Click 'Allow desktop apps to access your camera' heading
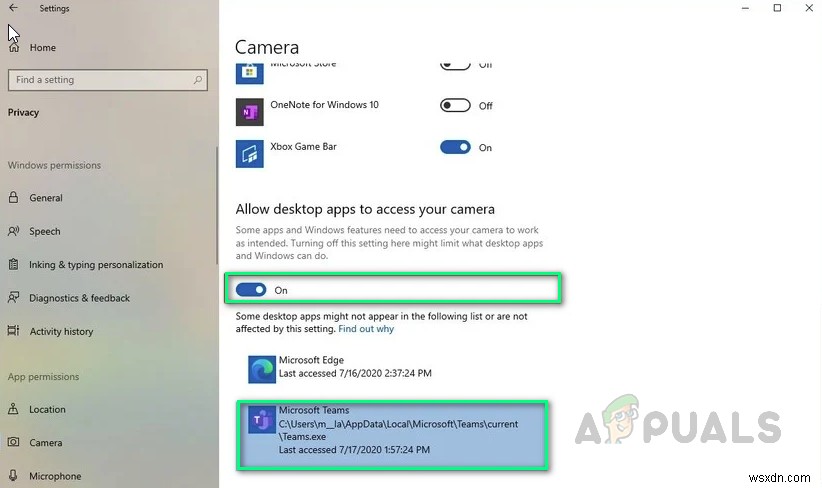 [x=365, y=209]
